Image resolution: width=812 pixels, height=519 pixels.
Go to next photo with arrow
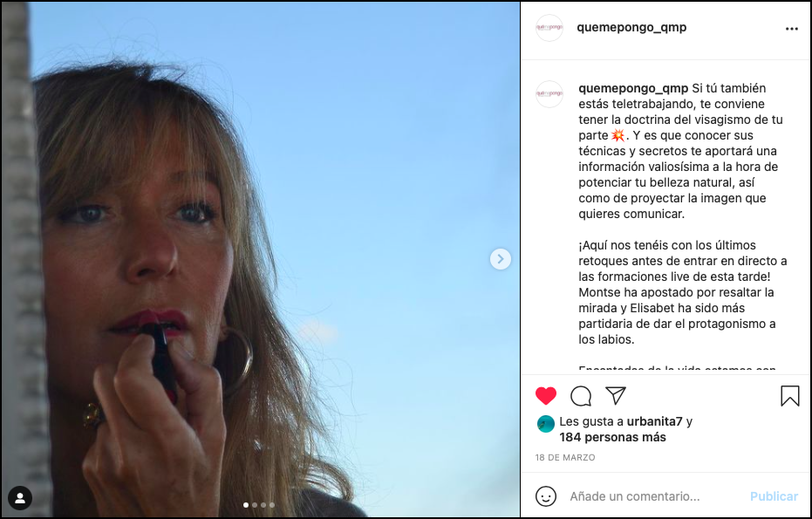[500, 258]
